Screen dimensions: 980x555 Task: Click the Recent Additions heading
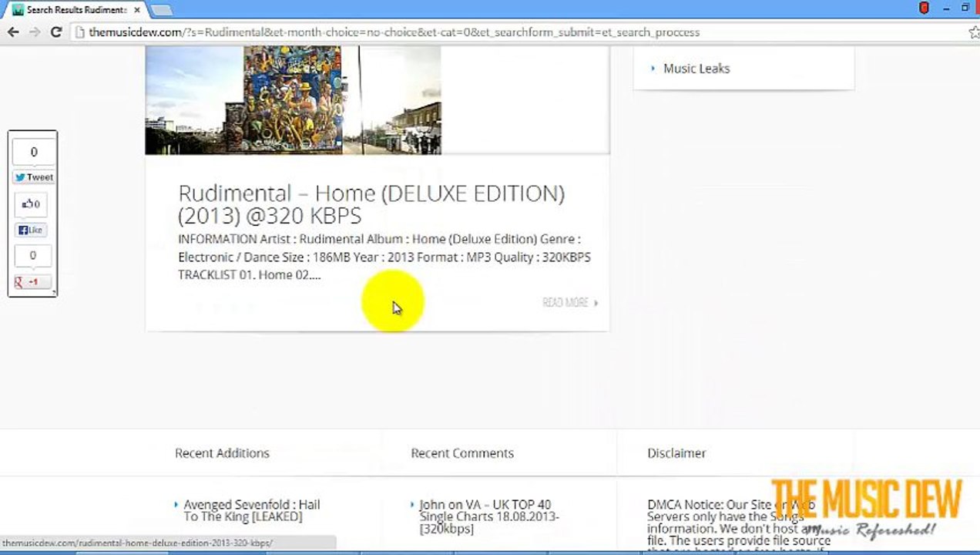(222, 453)
